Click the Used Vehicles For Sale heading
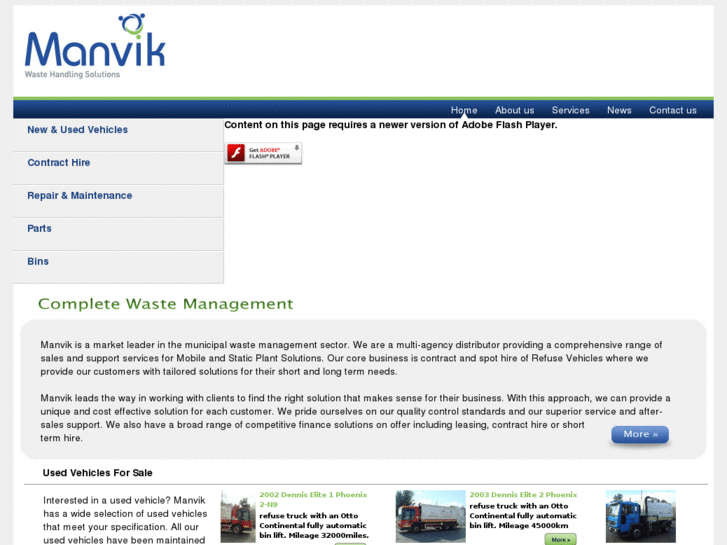This screenshot has width=727, height=545. pyautogui.click(x=97, y=473)
